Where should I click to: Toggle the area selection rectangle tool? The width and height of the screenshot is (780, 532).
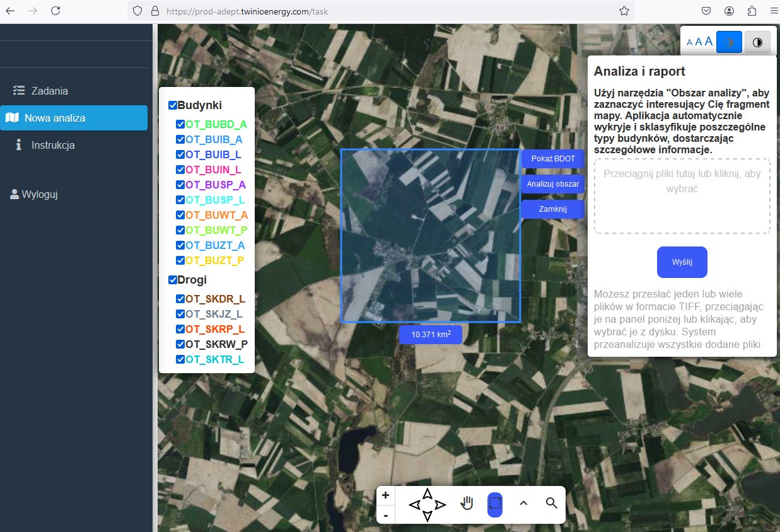point(495,504)
